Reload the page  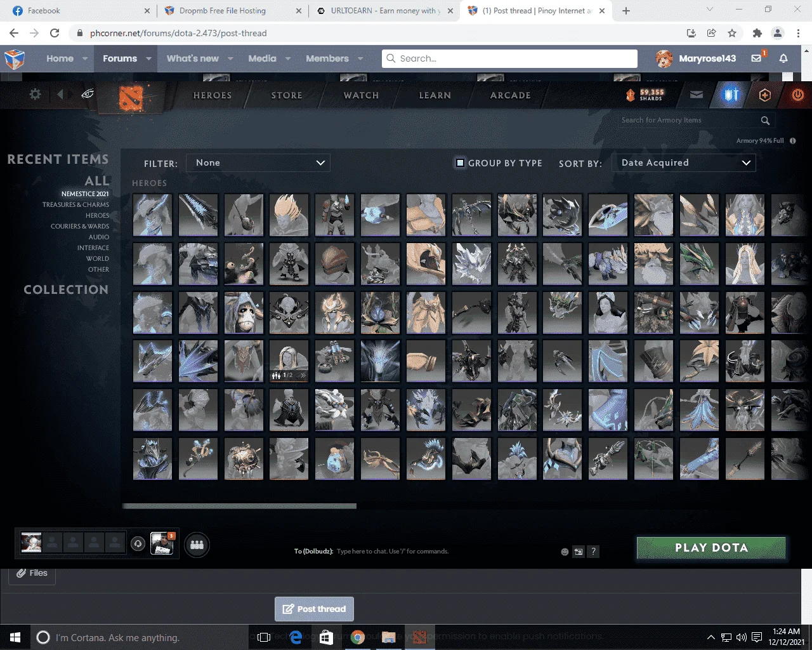pos(55,33)
